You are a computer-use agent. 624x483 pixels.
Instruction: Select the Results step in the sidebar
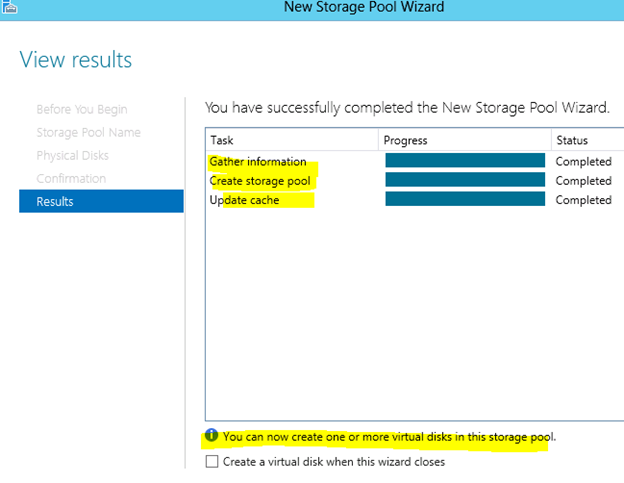click(101, 201)
